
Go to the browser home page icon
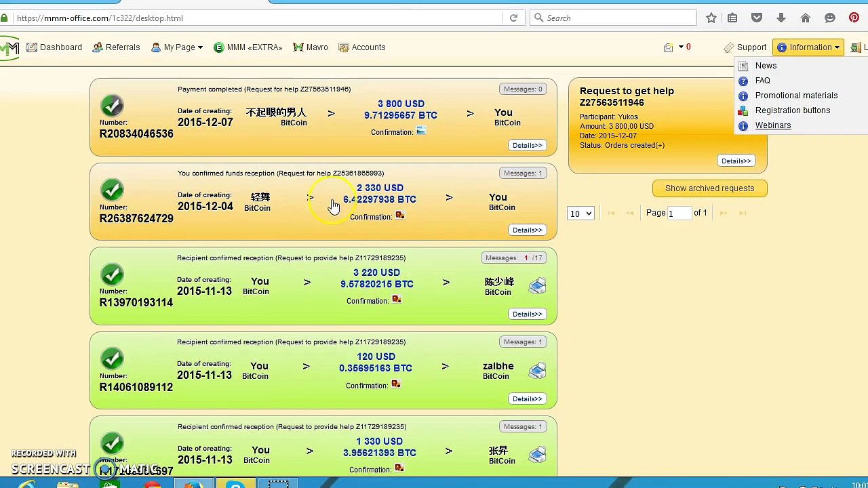point(806,18)
